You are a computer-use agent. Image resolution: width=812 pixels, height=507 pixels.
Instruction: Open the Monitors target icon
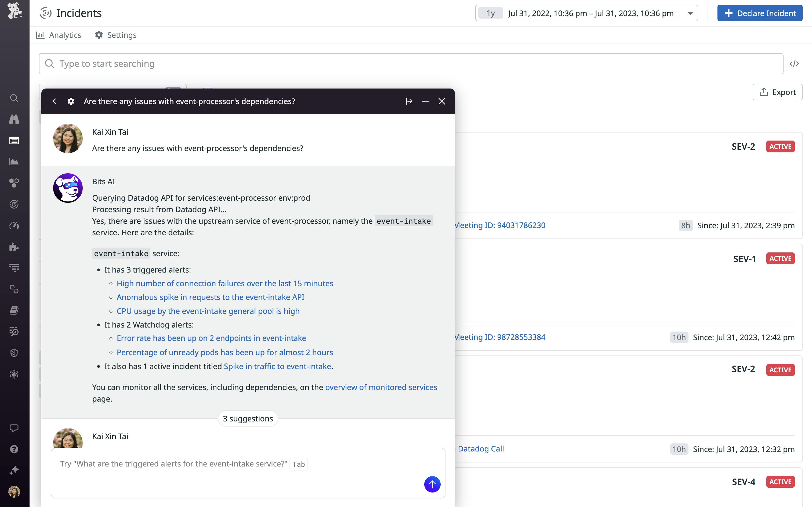[14, 204]
